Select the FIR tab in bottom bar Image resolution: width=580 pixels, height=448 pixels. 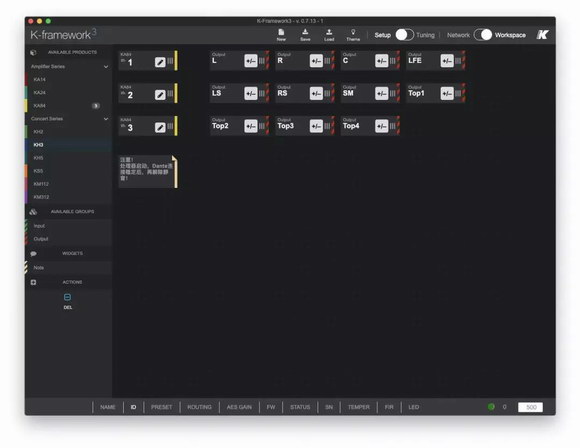(389, 407)
